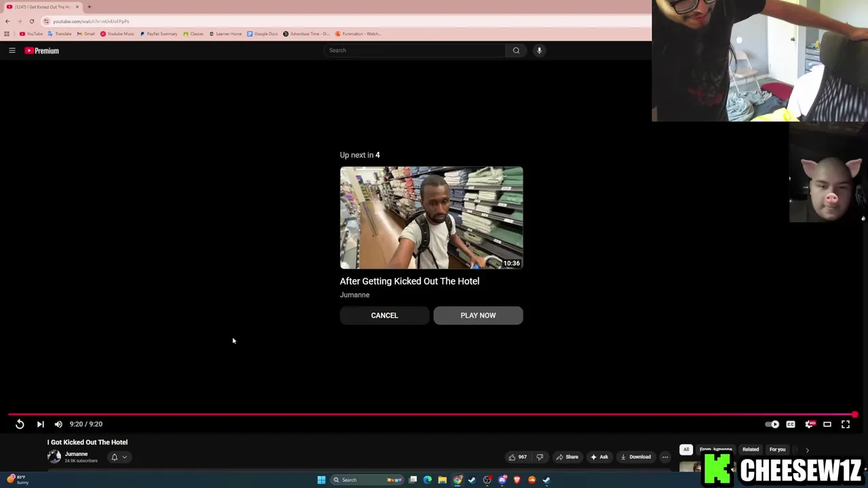Skip to next video in player

[40, 424]
